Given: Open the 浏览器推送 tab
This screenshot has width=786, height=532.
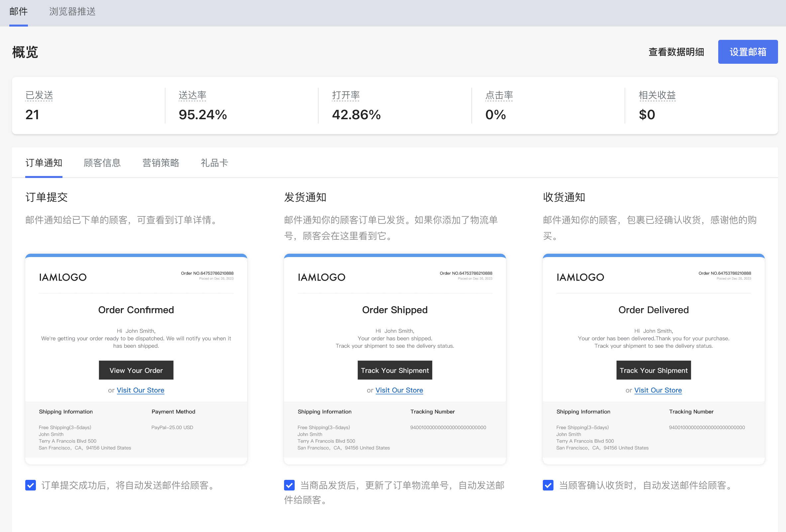Looking at the screenshot, I should (x=72, y=12).
